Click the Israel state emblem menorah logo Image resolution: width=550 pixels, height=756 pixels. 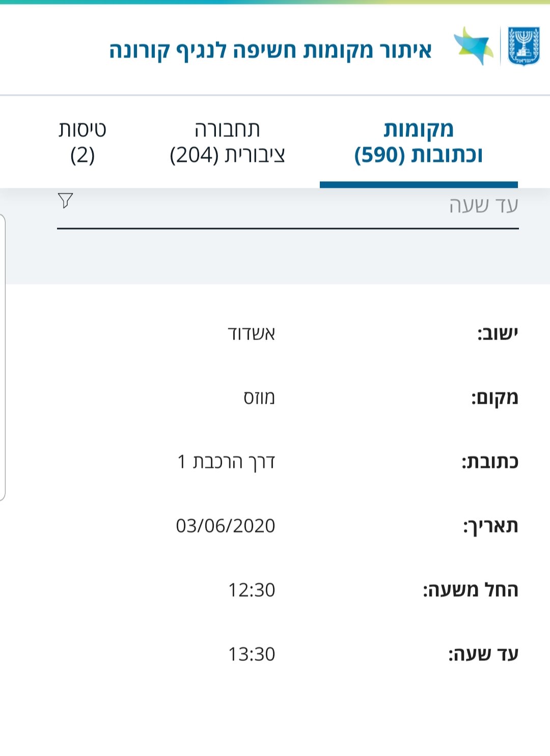click(x=524, y=47)
